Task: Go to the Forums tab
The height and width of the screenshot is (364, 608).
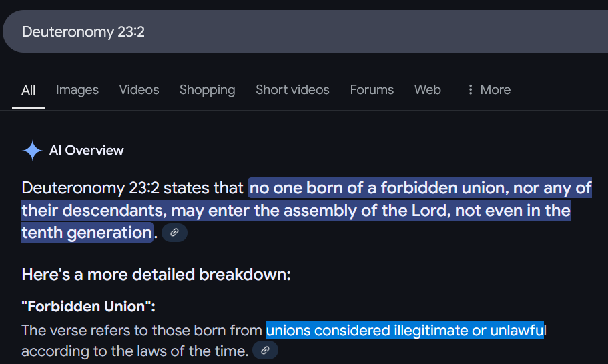Action: pos(372,90)
